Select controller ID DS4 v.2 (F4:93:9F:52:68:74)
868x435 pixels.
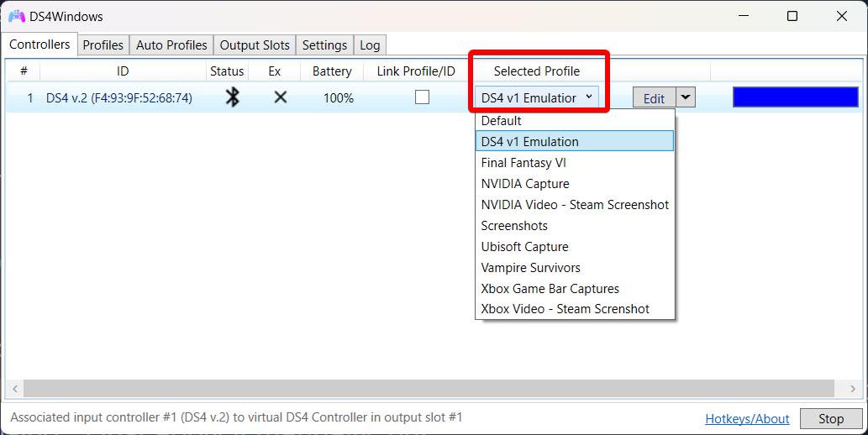[119, 98]
